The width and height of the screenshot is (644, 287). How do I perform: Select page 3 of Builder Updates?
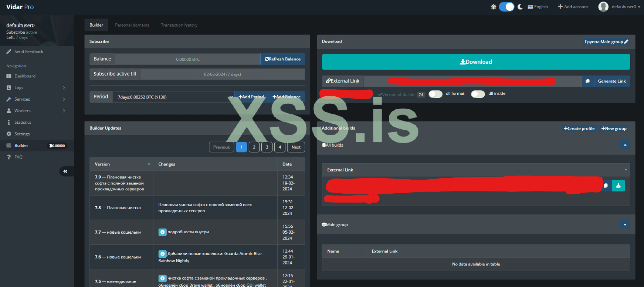tap(267, 147)
